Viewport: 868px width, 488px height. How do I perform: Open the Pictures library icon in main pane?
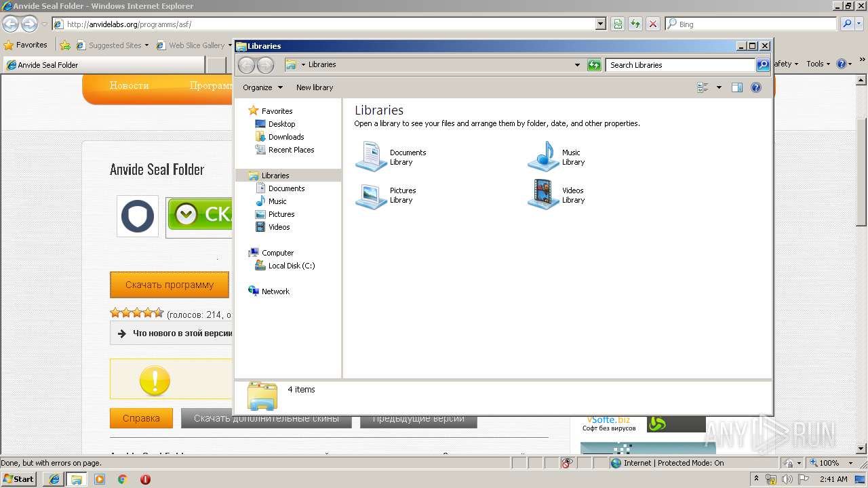pos(371,195)
